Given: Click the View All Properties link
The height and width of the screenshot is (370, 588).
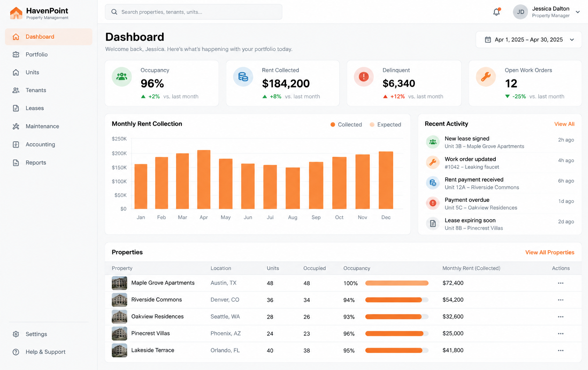Looking at the screenshot, I should (550, 253).
